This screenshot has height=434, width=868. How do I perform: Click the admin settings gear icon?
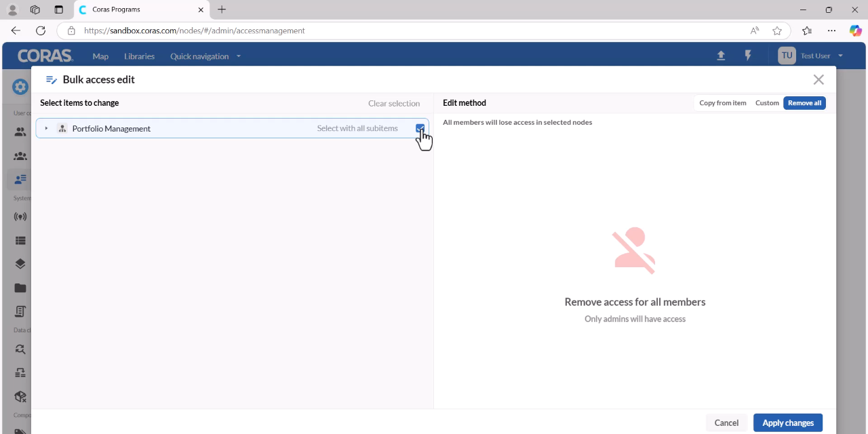pos(20,86)
